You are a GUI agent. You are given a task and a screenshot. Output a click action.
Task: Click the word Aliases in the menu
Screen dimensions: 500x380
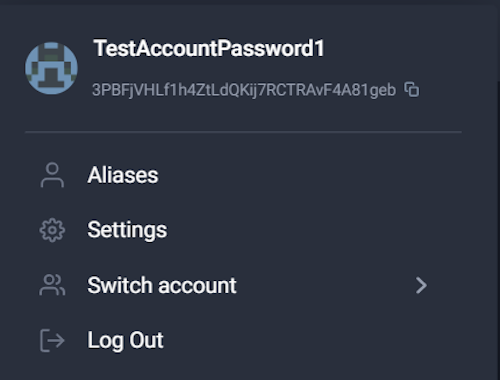(x=123, y=175)
